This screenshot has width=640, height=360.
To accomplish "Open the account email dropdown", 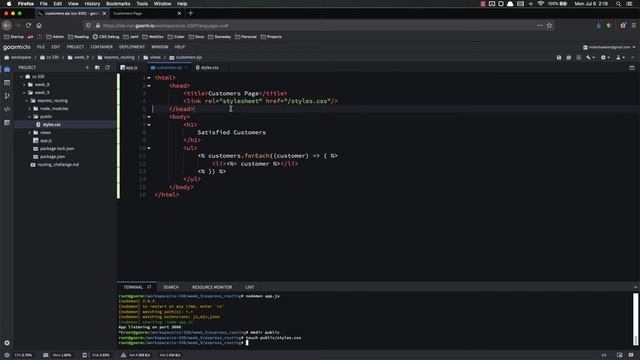I will pyautogui.click(x=609, y=47).
